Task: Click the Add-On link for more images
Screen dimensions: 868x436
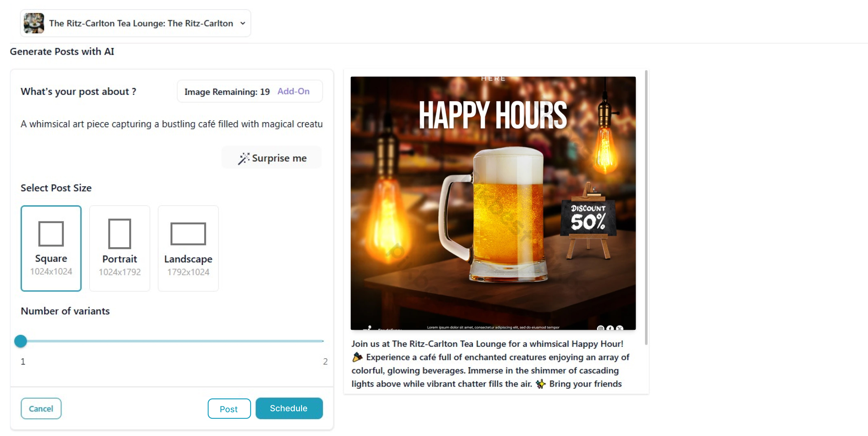Action: [x=293, y=91]
